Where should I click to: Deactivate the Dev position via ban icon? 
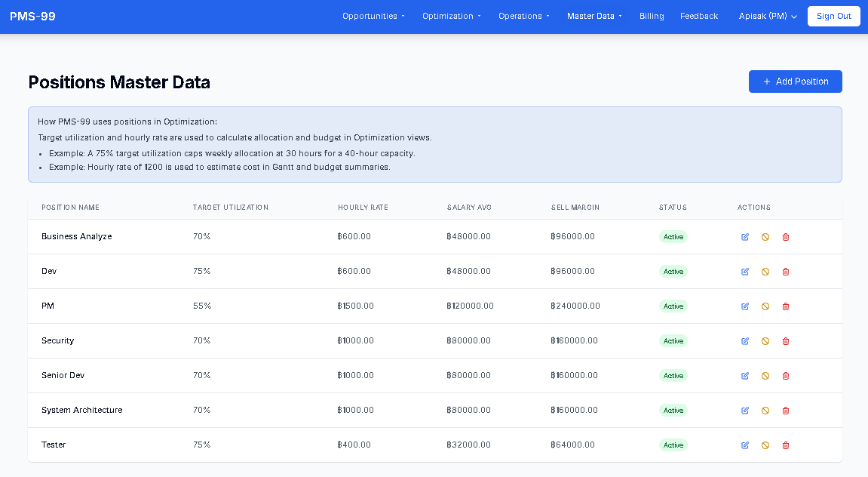pyautogui.click(x=765, y=272)
